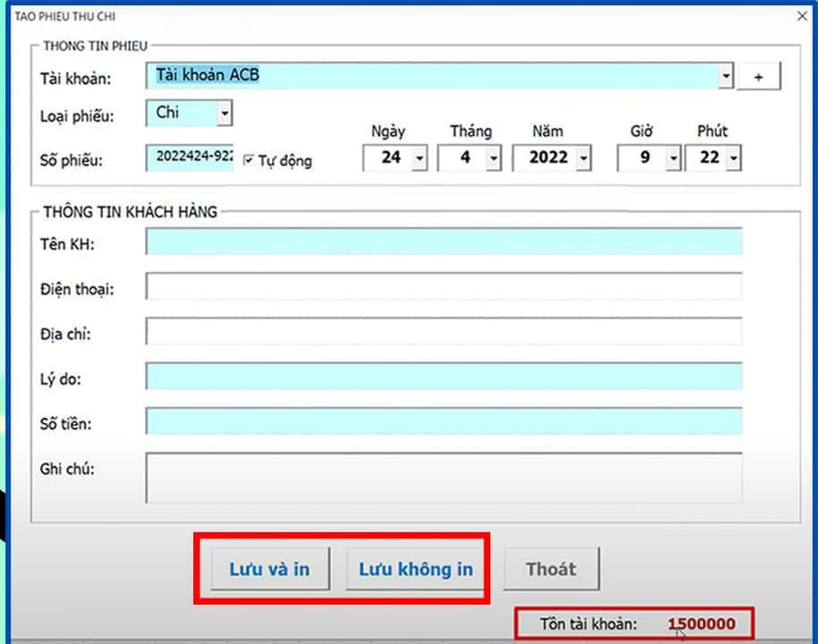Click the Địa chỉ input field
Viewport: 818px width, 644px height.
pos(444,331)
